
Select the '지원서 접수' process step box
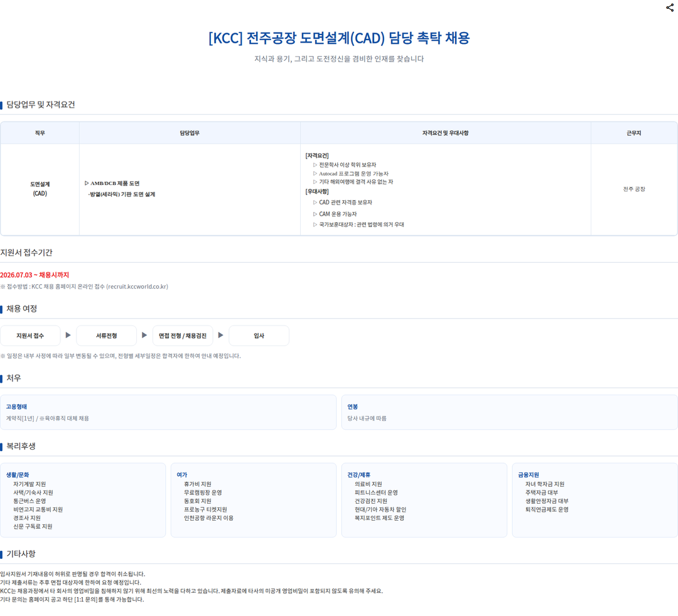click(30, 336)
